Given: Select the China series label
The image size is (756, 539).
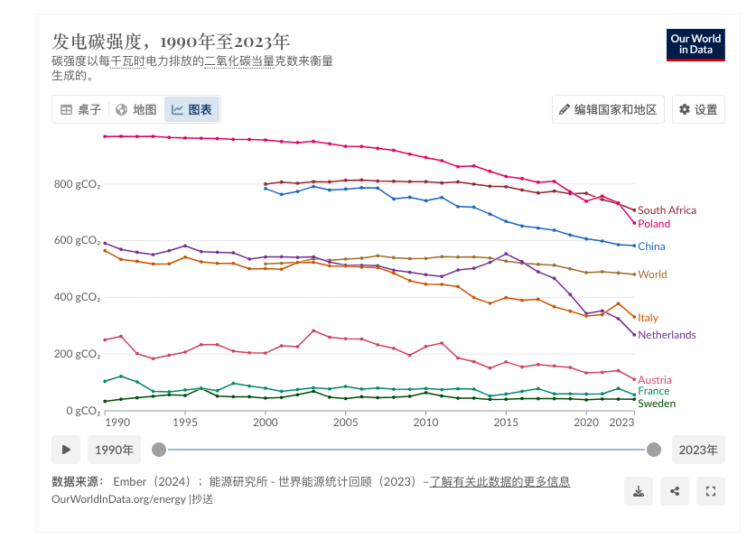Looking at the screenshot, I should click(x=651, y=246).
